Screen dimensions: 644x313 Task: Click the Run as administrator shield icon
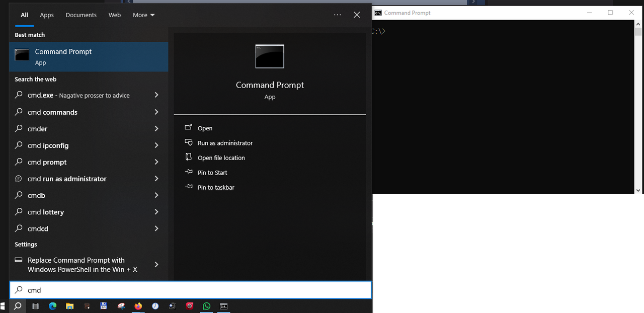point(189,142)
